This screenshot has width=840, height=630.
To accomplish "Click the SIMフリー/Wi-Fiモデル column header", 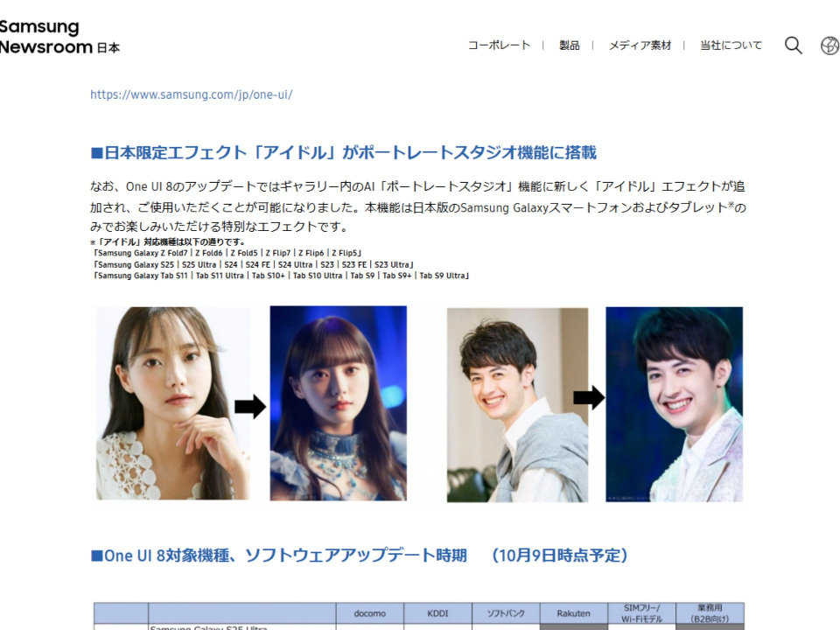I will (641, 613).
